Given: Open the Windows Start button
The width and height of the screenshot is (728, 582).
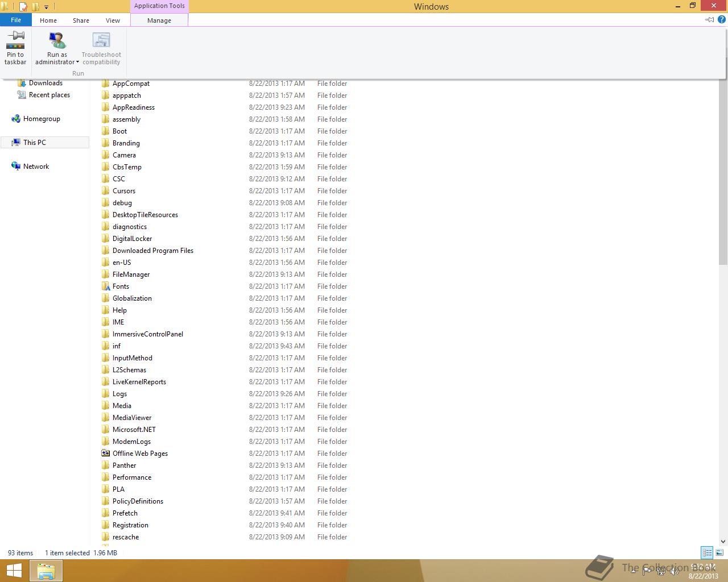Looking at the screenshot, I should (x=14, y=571).
